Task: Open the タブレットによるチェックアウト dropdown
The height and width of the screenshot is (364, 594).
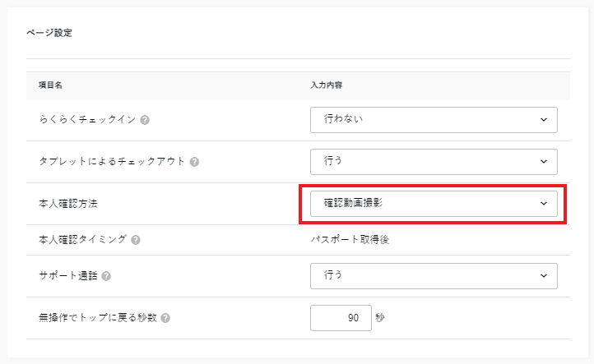Action: [x=434, y=161]
